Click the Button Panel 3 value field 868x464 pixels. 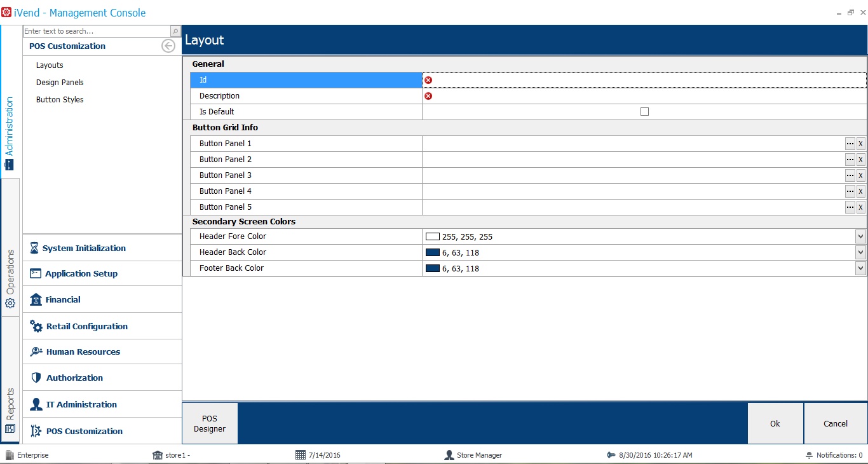tap(634, 175)
